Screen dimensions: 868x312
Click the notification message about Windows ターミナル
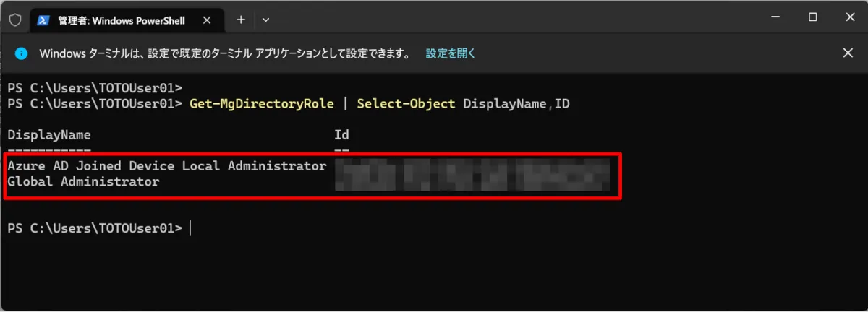(x=225, y=53)
